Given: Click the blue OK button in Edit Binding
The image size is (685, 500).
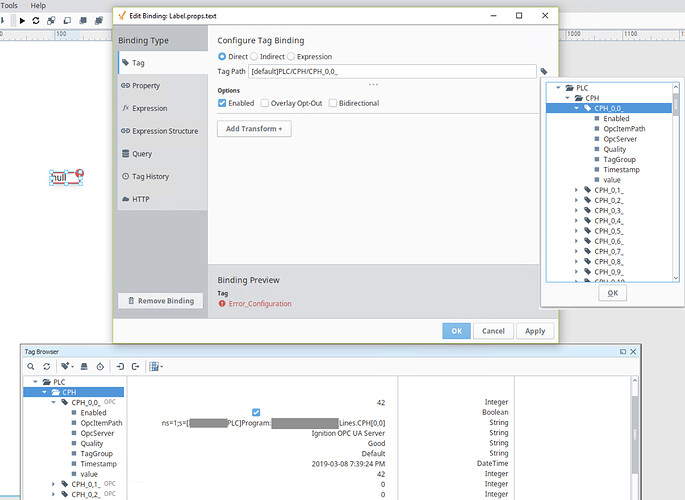Looking at the screenshot, I should 457,331.
